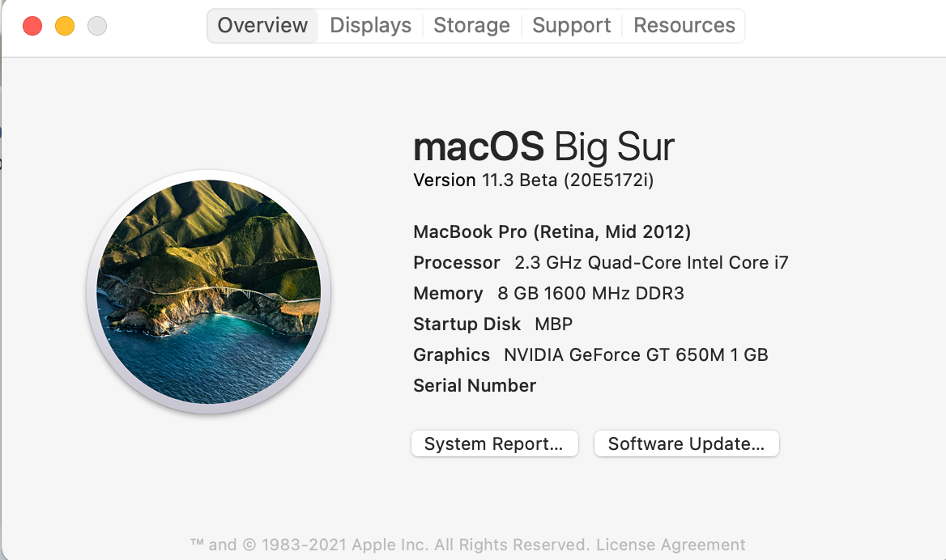946x560 pixels.
Task: Click the Memory 8 GB line
Action: point(549,294)
